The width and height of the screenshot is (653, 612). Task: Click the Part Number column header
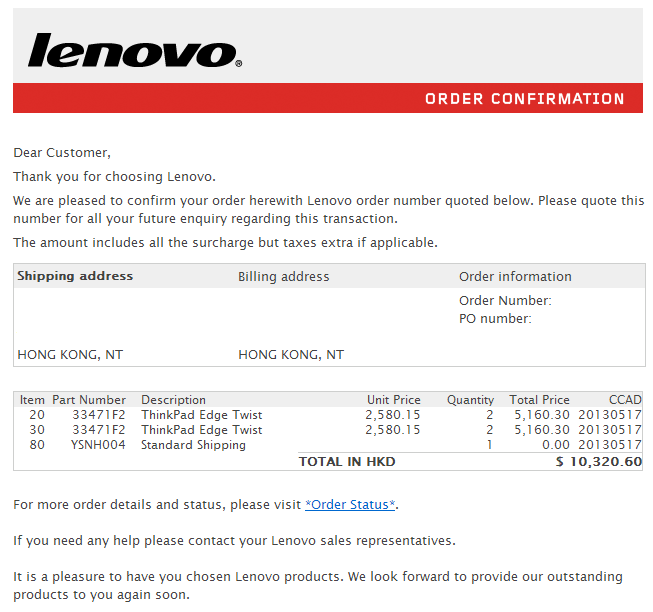pyautogui.click(x=89, y=400)
